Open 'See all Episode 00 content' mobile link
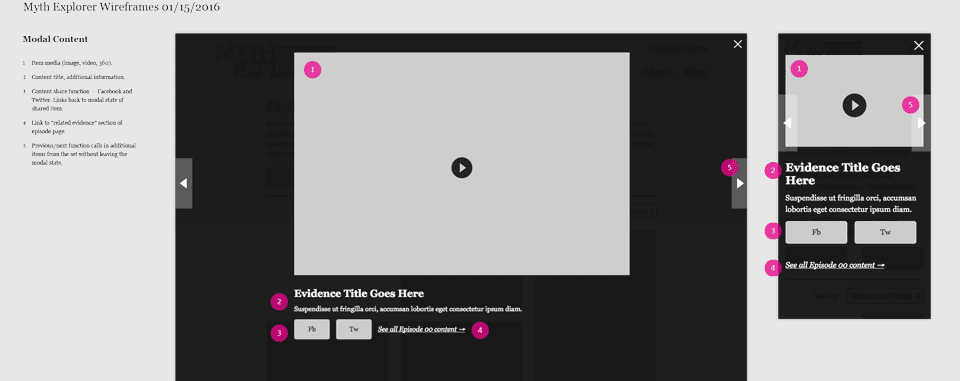960x381 pixels. (834, 265)
